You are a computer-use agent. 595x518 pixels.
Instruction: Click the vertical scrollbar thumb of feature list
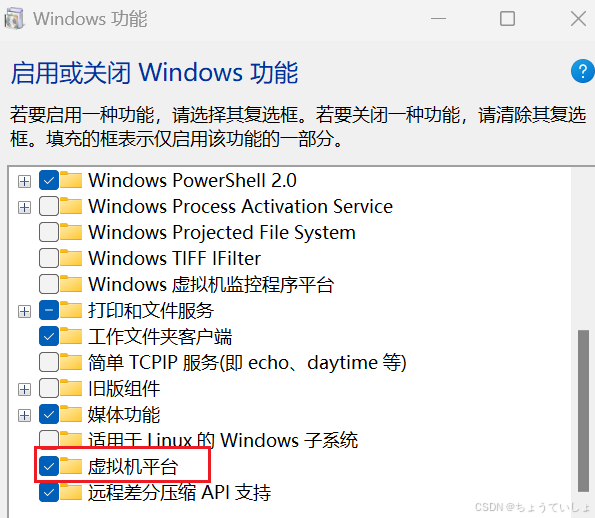click(583, 411)
